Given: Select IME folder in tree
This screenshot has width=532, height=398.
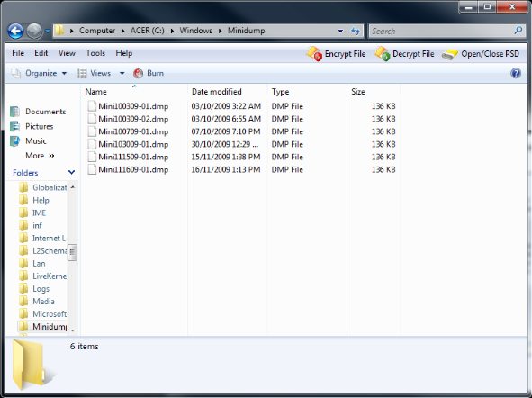Looking at the screenshot, I should (32, 213).
